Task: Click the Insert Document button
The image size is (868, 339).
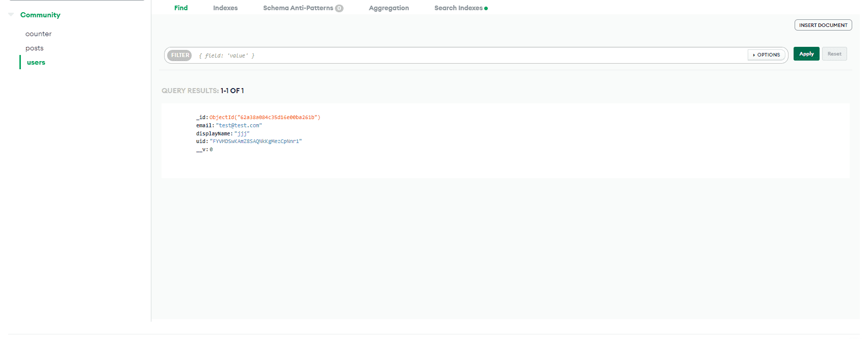Action: [x=823, y=25]
